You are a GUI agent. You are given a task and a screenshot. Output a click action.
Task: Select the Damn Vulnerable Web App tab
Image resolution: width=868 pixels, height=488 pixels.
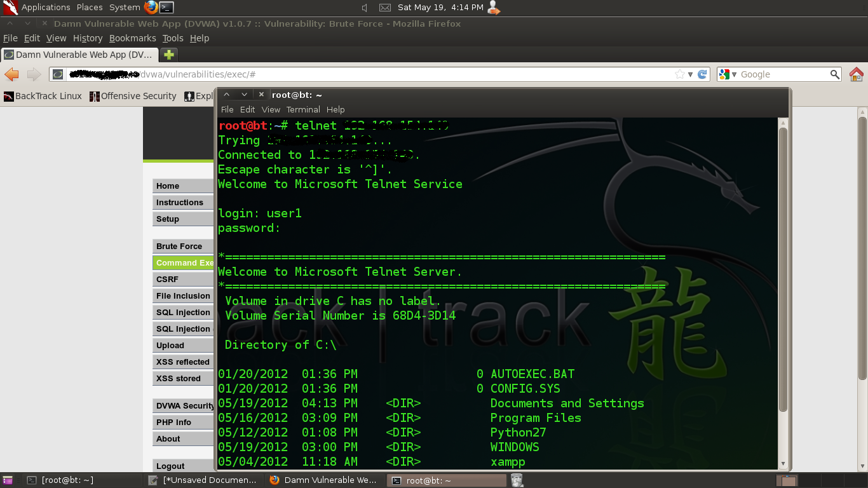(79, 55)
